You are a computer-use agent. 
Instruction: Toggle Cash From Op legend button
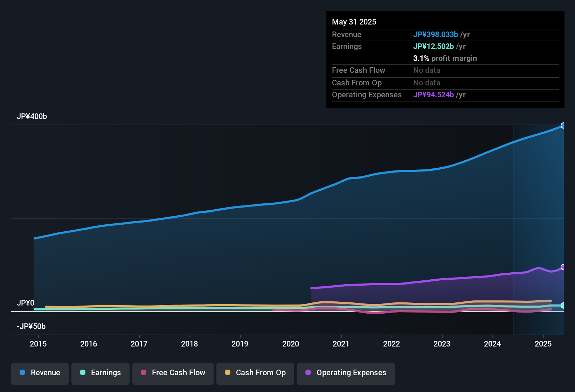[255, 373]
